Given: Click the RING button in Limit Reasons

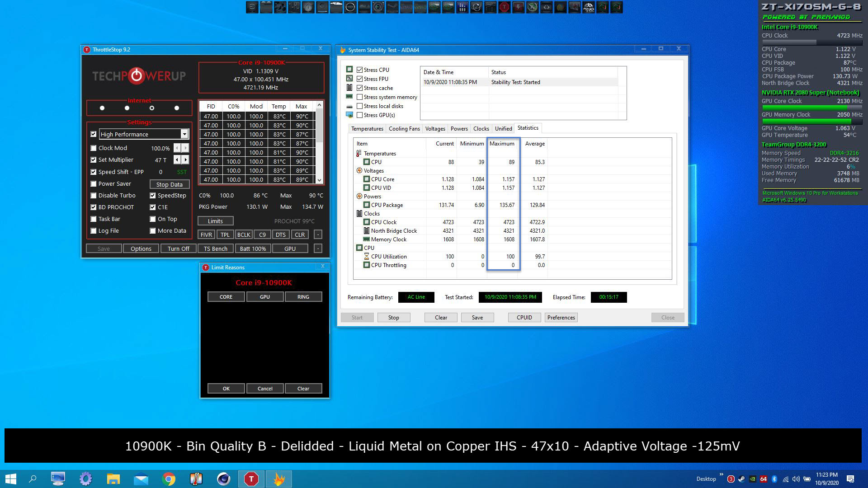Looking at the screenshot, I should (x=303, y=297).
